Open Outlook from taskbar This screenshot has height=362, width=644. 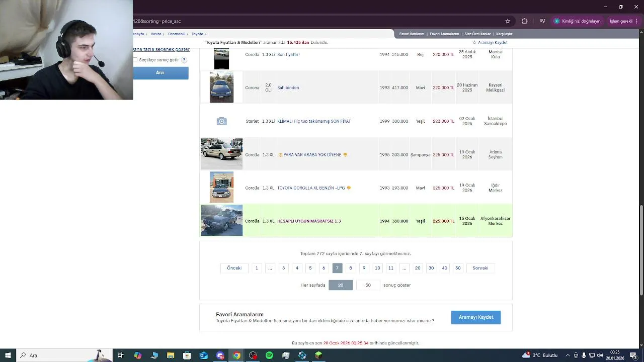(x=203, y=355)
